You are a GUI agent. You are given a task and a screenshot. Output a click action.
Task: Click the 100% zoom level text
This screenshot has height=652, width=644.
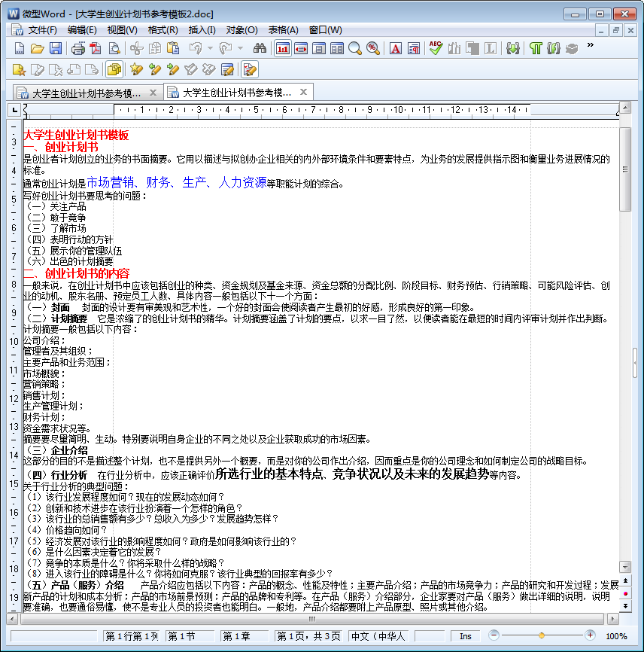coord(616,636)
